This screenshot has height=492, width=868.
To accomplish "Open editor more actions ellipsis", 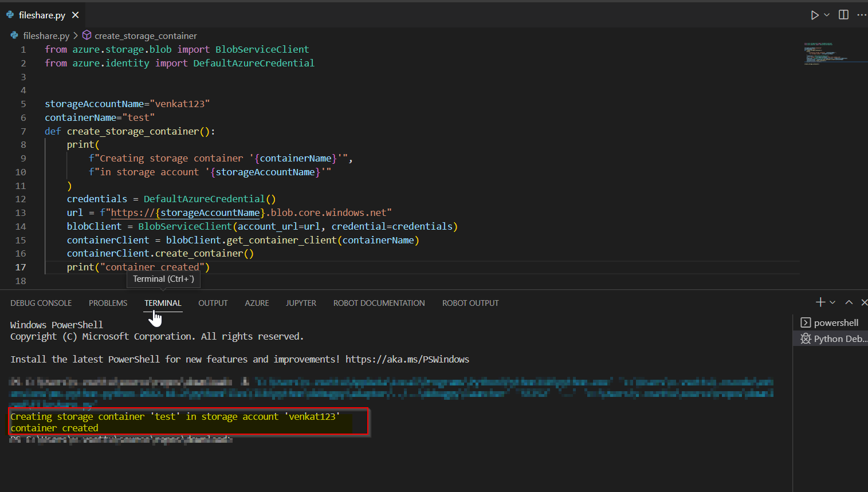I will (861, 15).
